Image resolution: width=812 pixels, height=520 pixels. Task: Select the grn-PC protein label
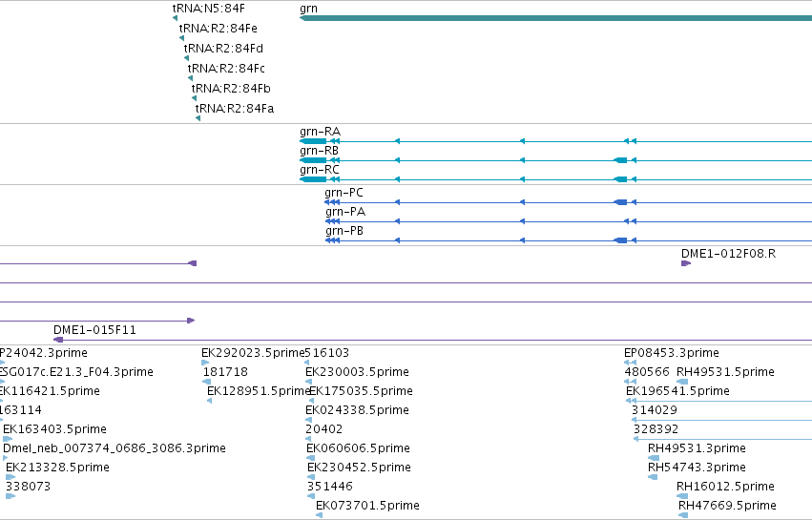344,193
